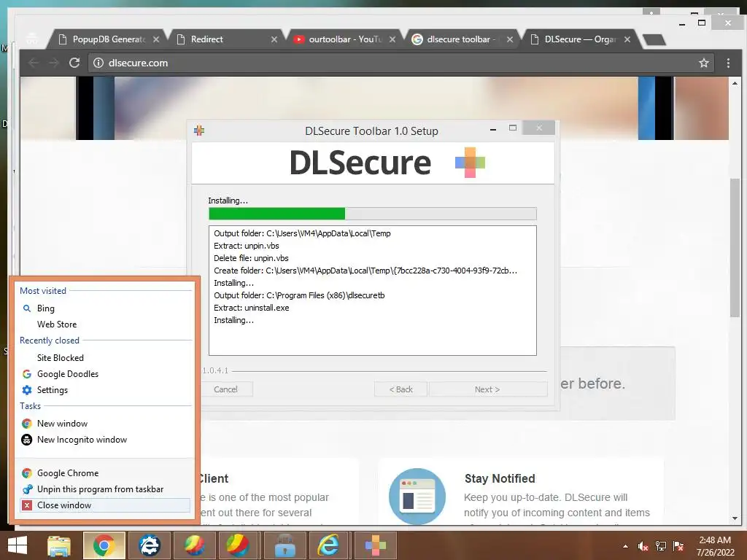Click the setup title bar plus icon
Screen dimensions: 747x560
(x=199, y=131)
